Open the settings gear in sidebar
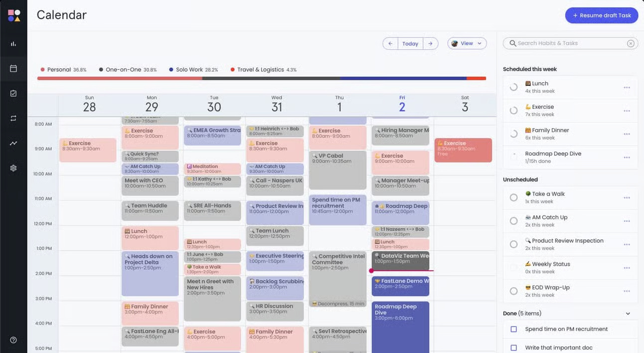Image resolution: width=644 pixels, height=353 pixels. coord(13,168)
